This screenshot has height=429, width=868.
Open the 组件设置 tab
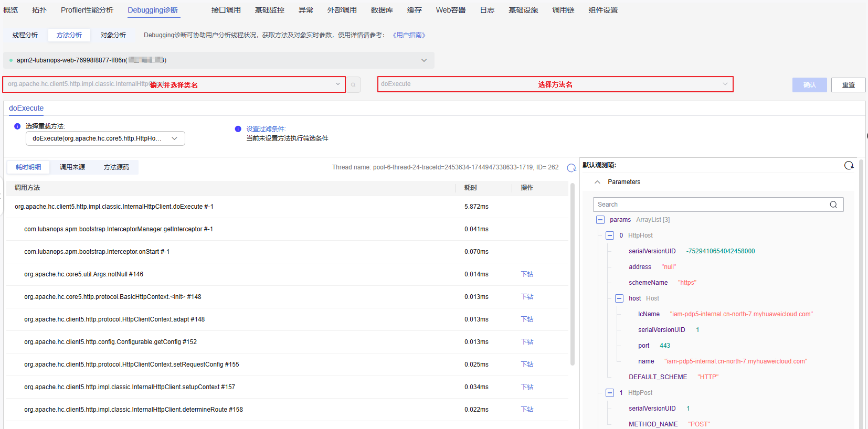coord(603,10)
